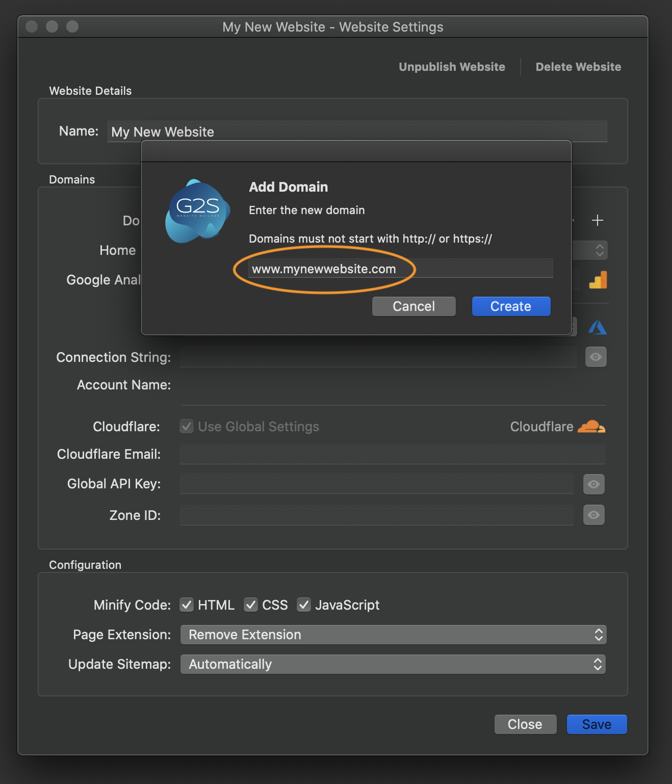
Task: Click Unpublish Website
Action: [x=452, y=67]
